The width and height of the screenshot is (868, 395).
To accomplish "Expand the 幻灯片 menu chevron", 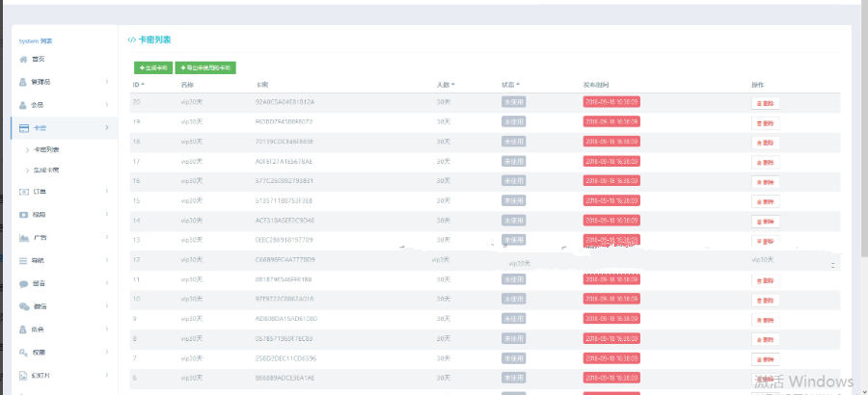I will (x=107, y=375).
